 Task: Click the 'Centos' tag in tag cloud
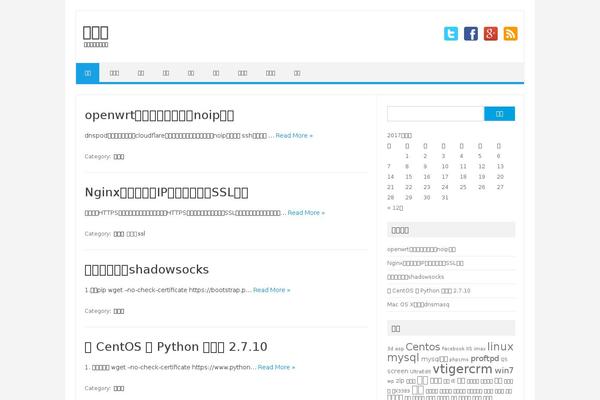coord(422,347)
